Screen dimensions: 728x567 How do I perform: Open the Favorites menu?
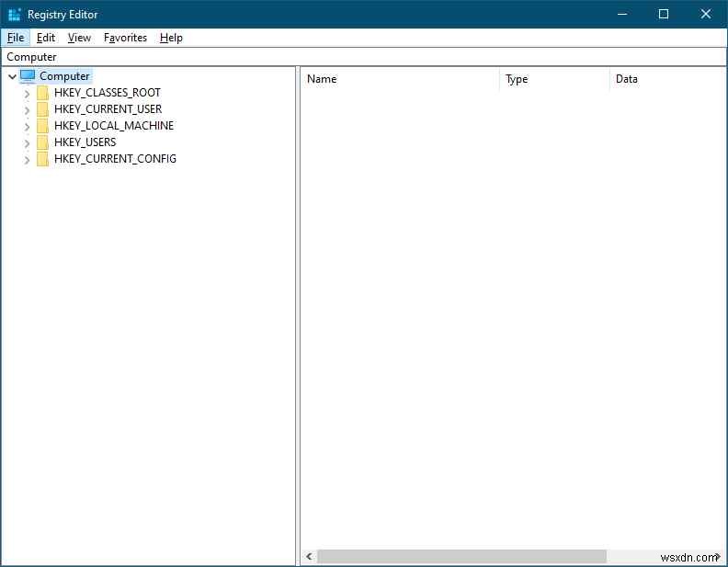[125, 38]
